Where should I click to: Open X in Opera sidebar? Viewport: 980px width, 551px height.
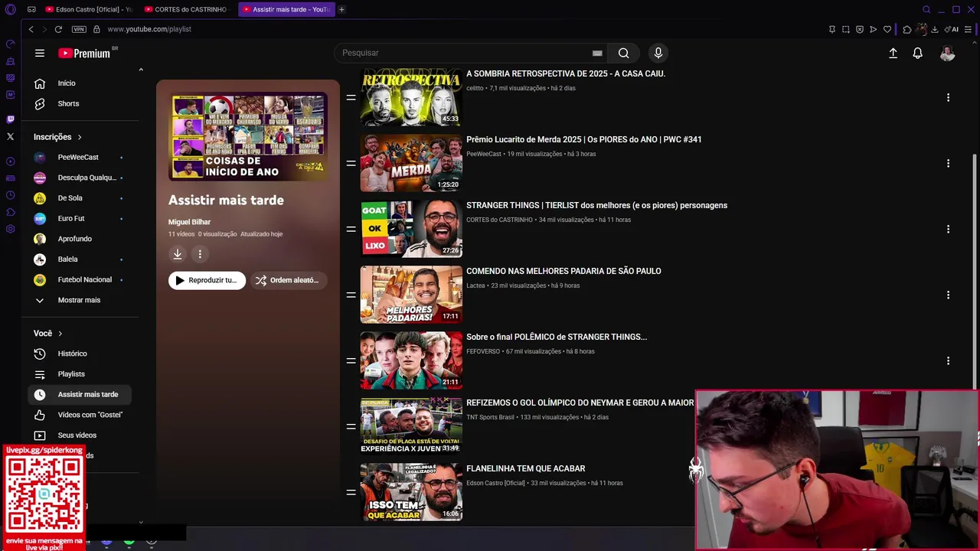(x=10, y=136)
